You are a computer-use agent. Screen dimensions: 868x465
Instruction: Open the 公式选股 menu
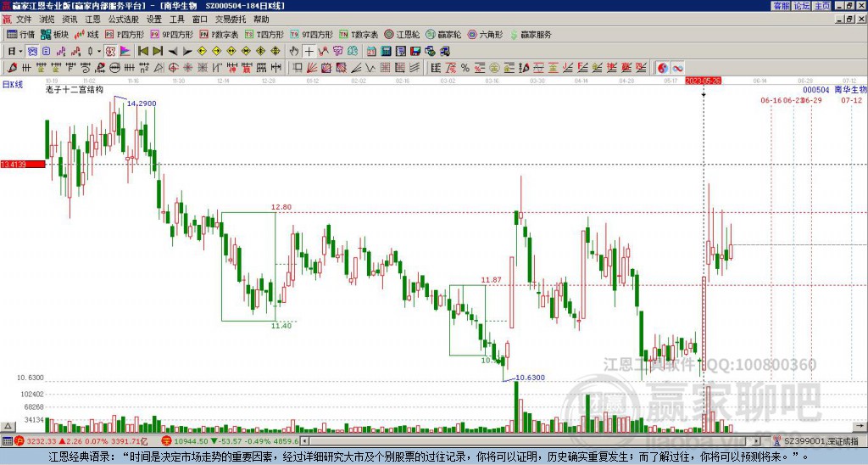[x=124, y=20]
